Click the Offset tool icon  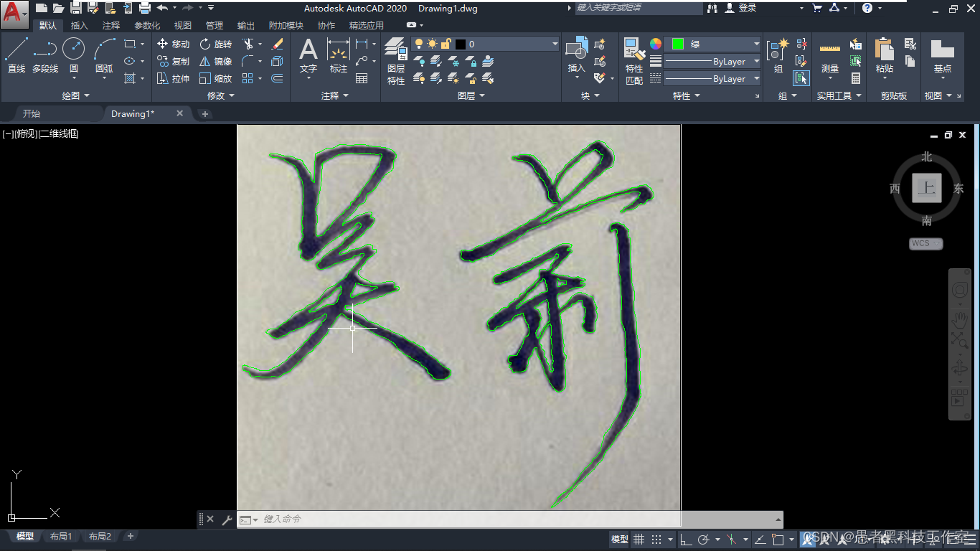(x=278, y=78)
